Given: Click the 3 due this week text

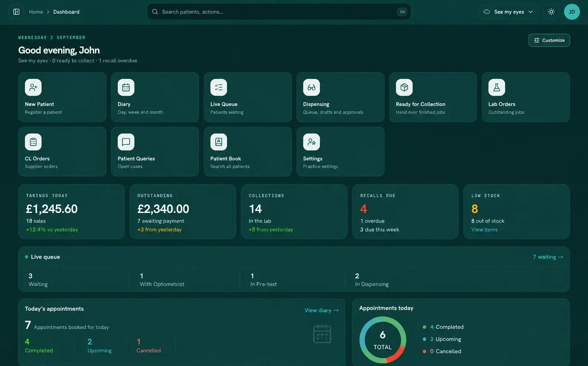Looking at the screenshot, I should click(380, 230).
